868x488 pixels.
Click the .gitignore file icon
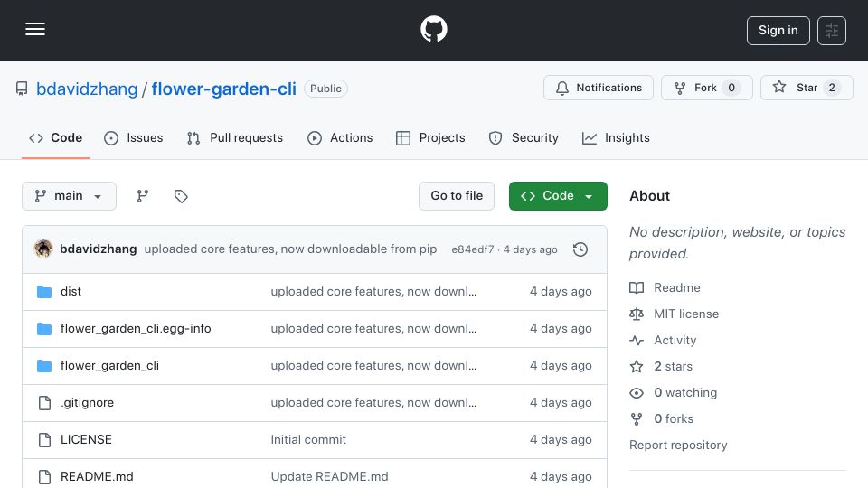[x=44, y=403]
